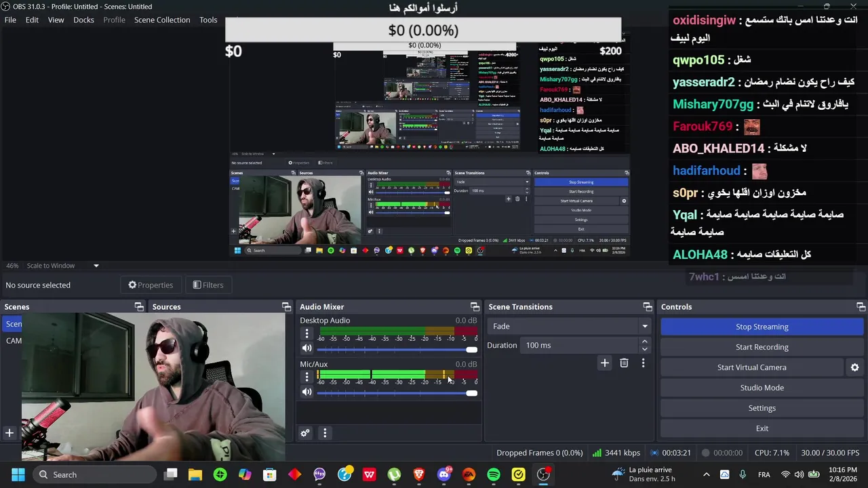Open Spotify from the taskbar
Viewport: 868px width, 488px height.
(x=494, y=474)
